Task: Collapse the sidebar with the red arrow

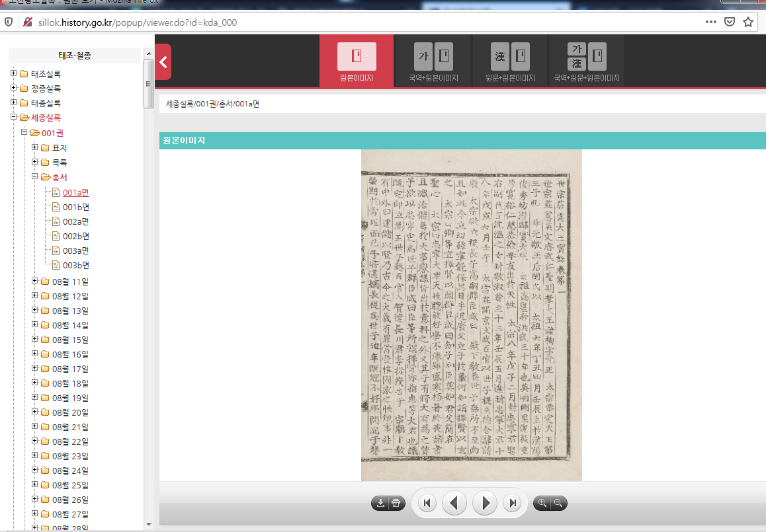Action: pos(163,62)
